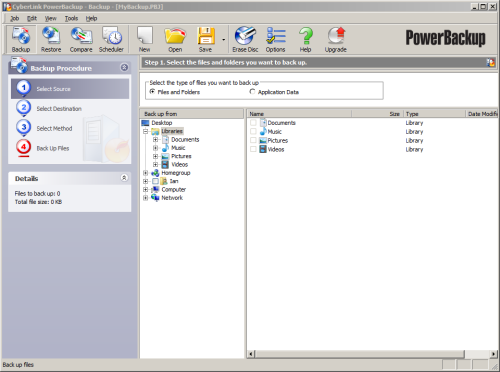This screenshot has width=500, height=372.
Task: Click the horizontal scrollbar thumb
Action: [360, 354]
